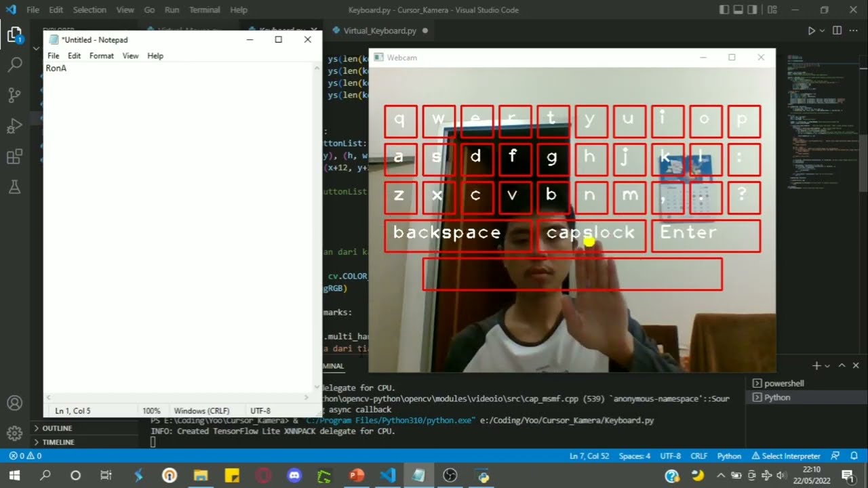Open the Testing flask icon view
Screen dimensions: 868x488
click(14, 187)
